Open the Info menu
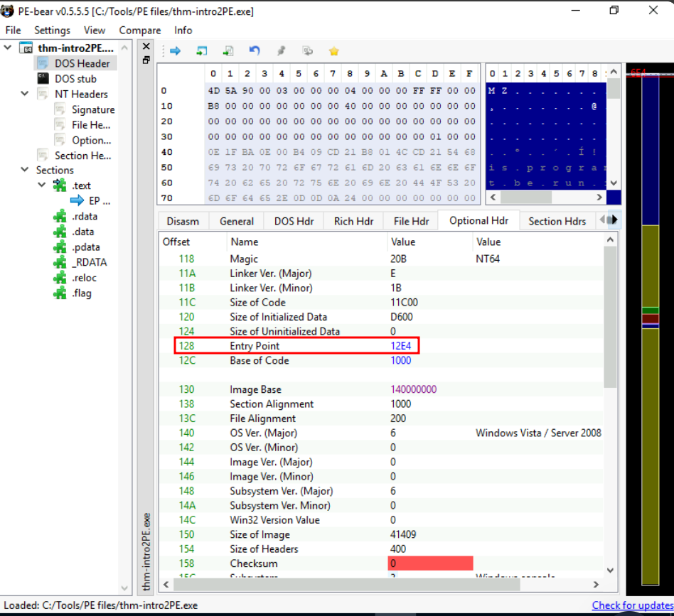The height and width of the screenshot is (616, 674). (183, 30)
